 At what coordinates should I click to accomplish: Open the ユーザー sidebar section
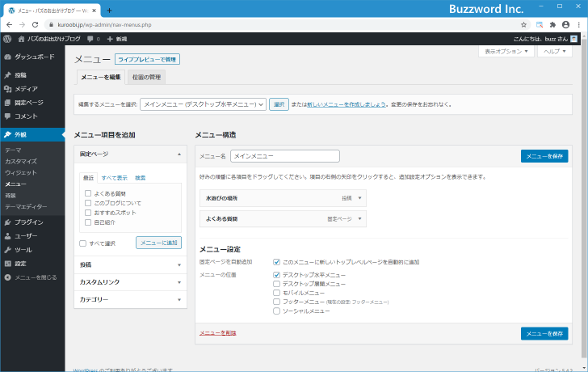pyautogui.click(x=26, y=236)
